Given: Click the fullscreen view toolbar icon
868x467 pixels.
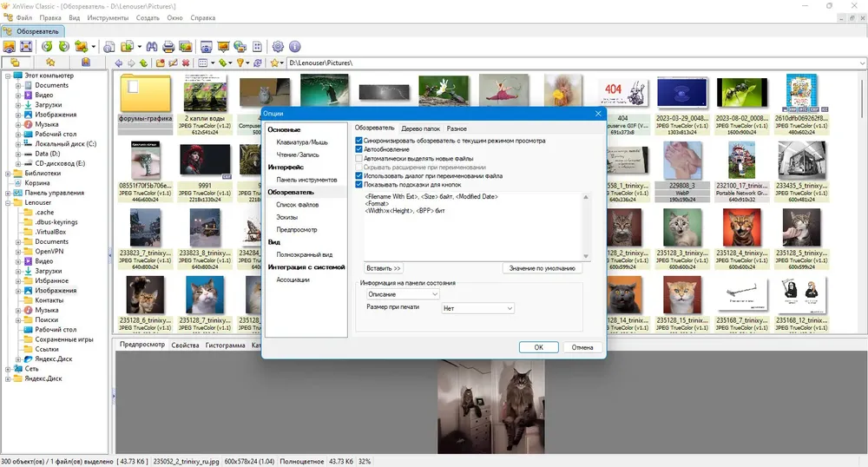Looking at the screenshot, I should click(26, 47).
